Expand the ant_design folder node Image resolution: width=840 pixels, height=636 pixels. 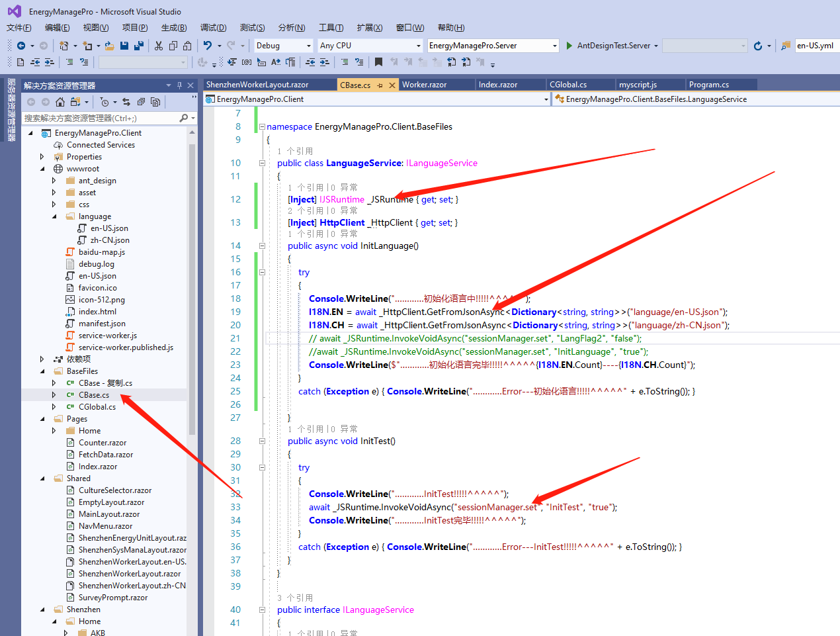tap(54, 181)
